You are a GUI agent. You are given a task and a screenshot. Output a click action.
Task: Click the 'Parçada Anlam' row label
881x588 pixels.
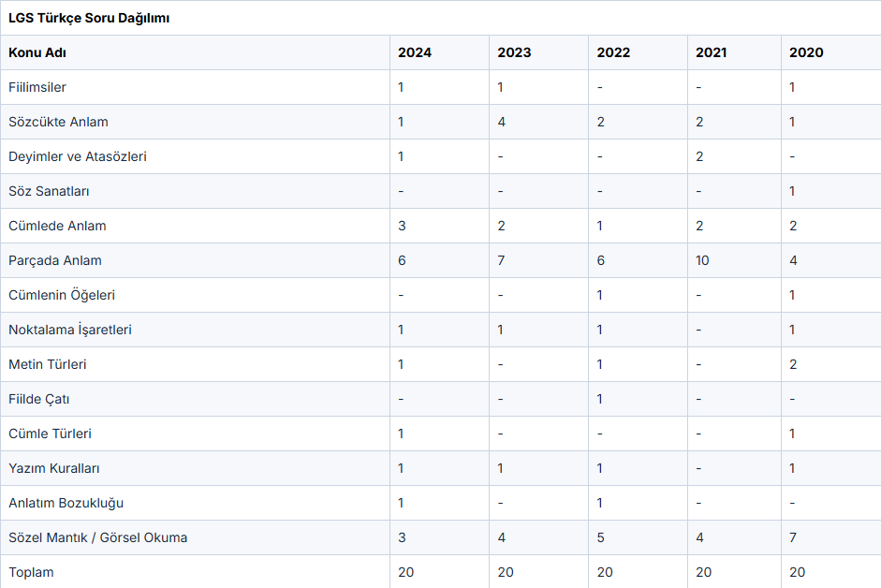pos(55,260)
